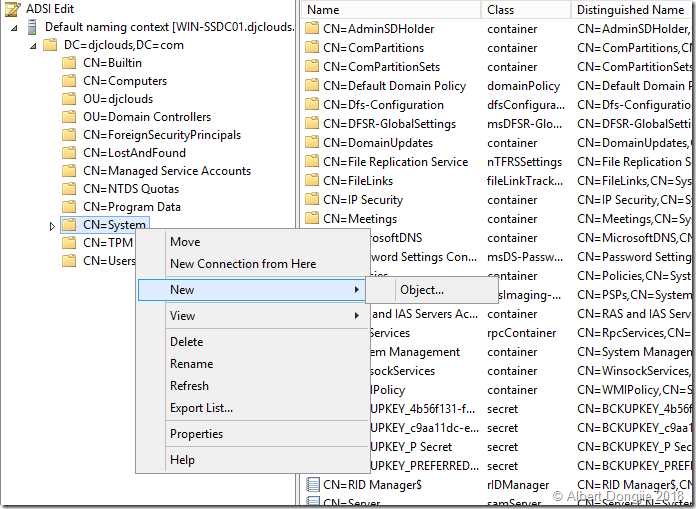Select CN=LostAndFound tree item
Viewport: 696px width, 509px height.
click(134, 153)
